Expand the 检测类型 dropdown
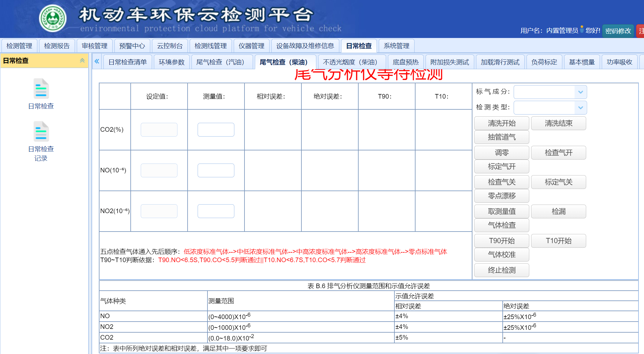The image size is (644, 354). pos(580,108)
